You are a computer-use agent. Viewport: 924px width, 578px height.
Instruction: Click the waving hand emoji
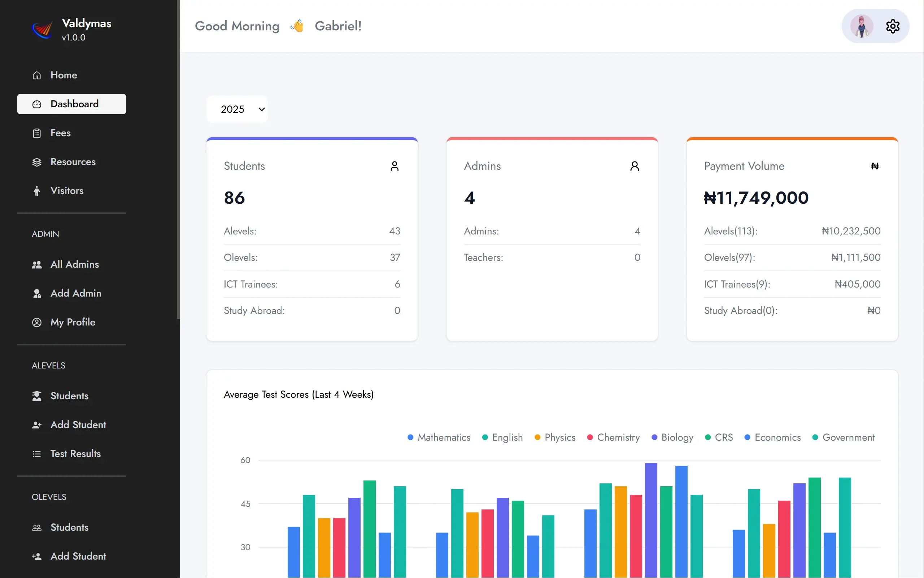(x=297, y=26)
